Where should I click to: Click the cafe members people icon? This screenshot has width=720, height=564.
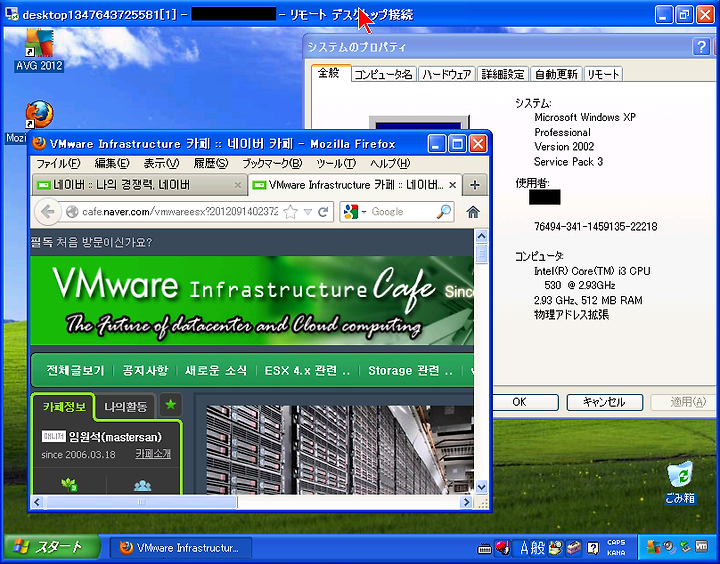pyautogui.click(x=142, y=485)
